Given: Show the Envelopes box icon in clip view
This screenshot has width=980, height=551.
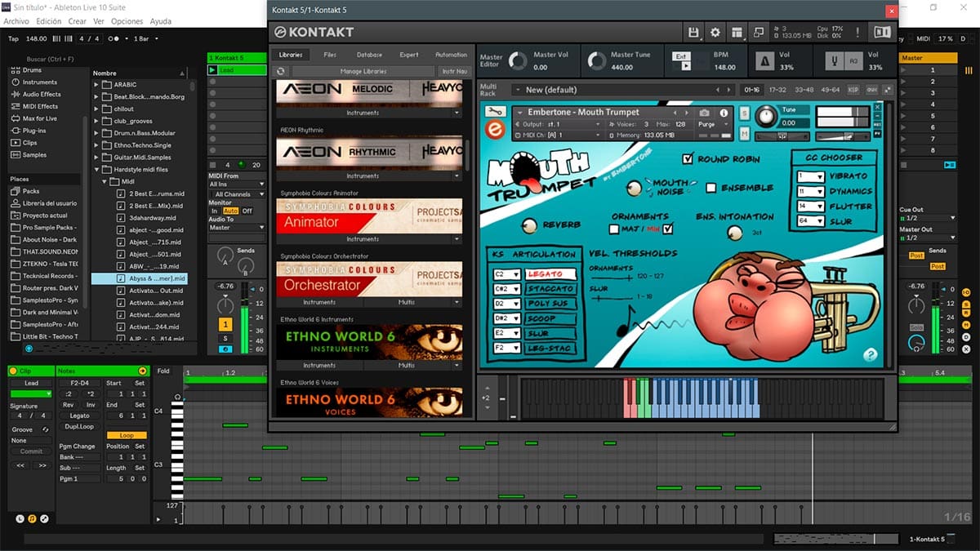Looking at the screenshot, I should point(44,518).
